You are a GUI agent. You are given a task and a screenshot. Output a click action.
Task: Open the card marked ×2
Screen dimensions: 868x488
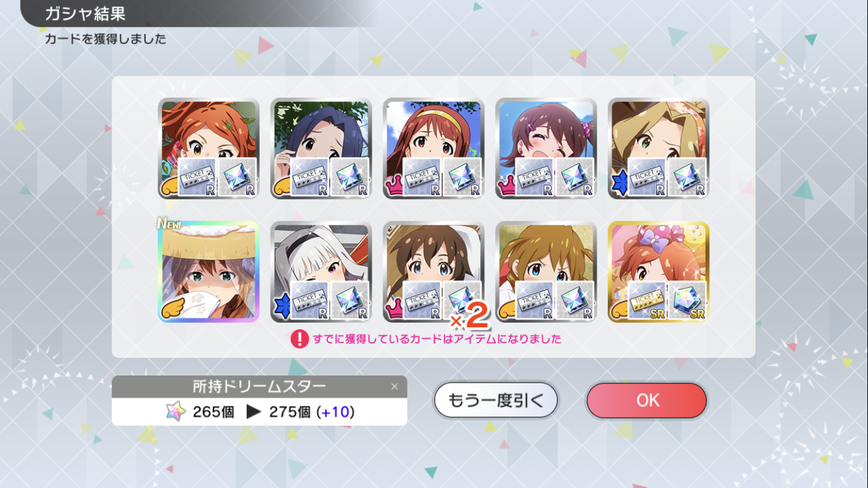pyautogui.click(x=433, y=271)
